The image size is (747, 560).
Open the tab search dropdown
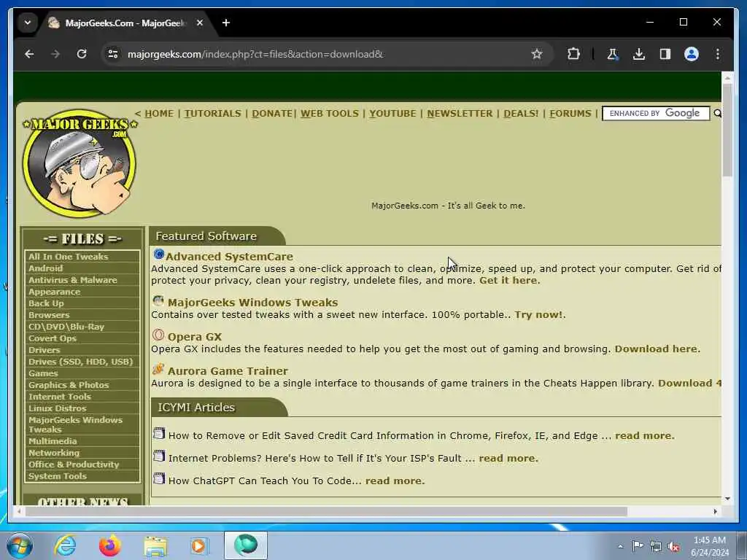(28, 23)
